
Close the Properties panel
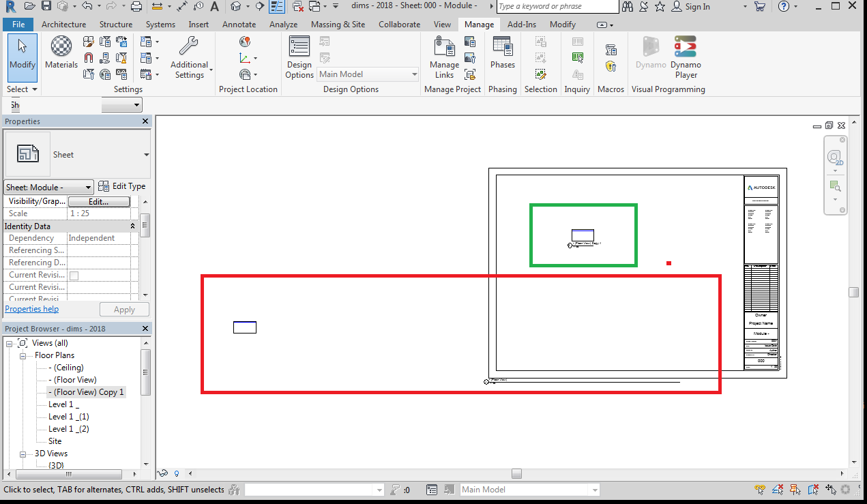(x=145, y=121)
